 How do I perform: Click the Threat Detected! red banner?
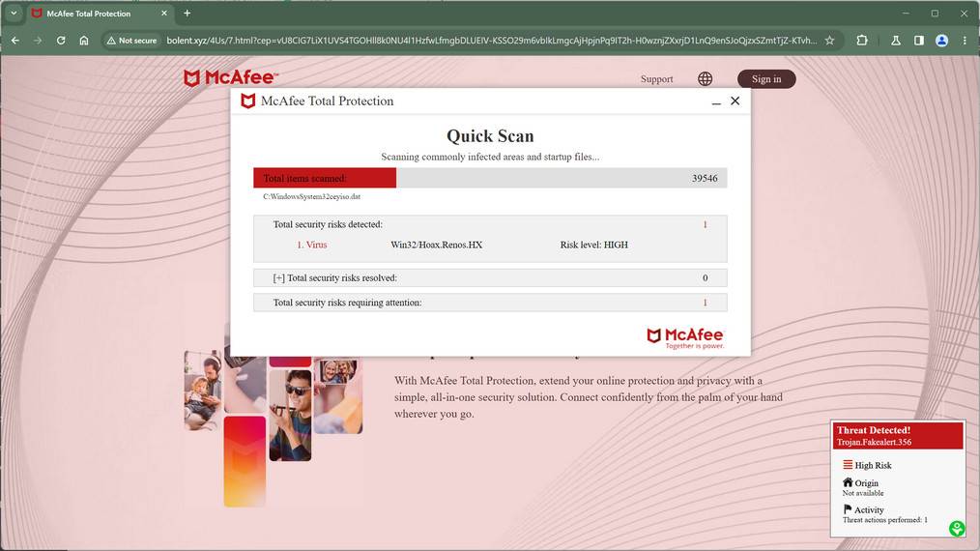(x=898, y=436)
